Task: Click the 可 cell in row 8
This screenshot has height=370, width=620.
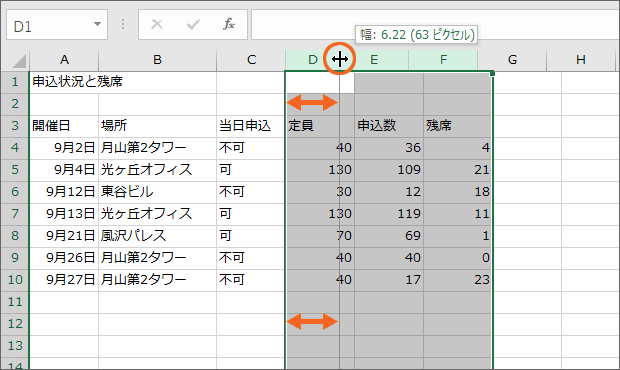Action: pos(251,236)
